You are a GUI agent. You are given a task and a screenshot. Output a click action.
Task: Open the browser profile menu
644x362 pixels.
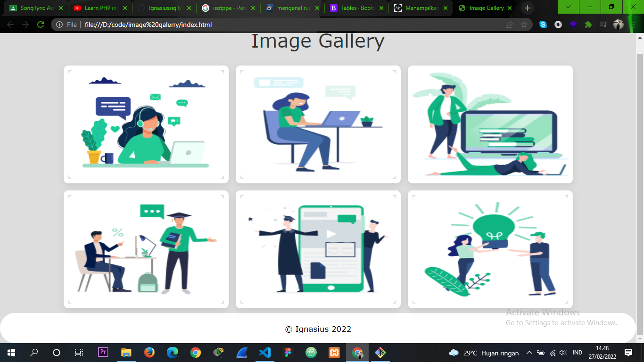click(619, 24)
